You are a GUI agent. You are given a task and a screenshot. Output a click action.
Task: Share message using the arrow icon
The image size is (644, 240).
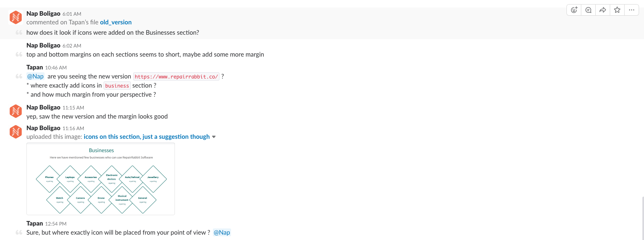coord(603,10)
